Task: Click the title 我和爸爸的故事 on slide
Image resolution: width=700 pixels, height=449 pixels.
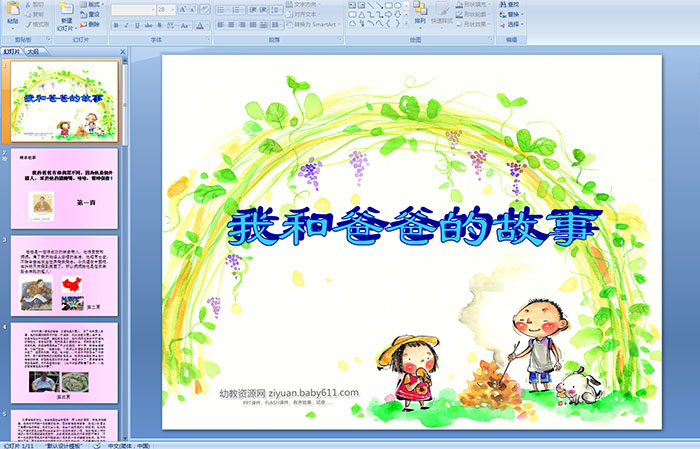Action: tap(414, 227)
